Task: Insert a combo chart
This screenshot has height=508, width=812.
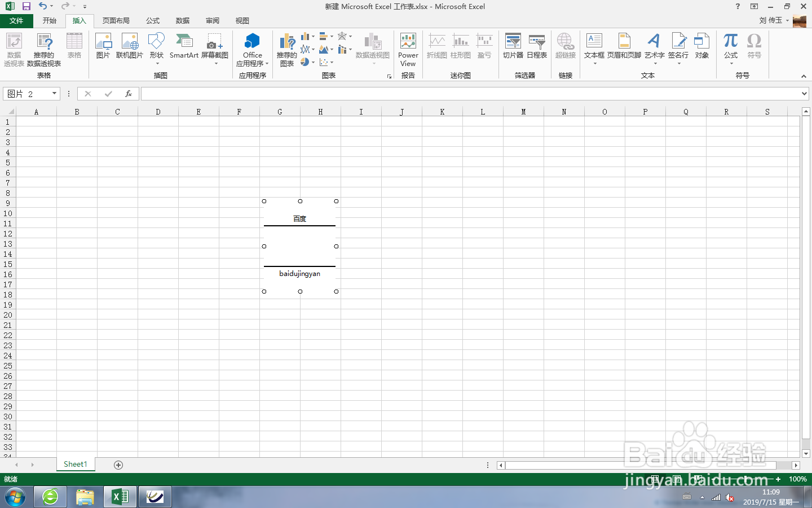Action: (342, 50)
